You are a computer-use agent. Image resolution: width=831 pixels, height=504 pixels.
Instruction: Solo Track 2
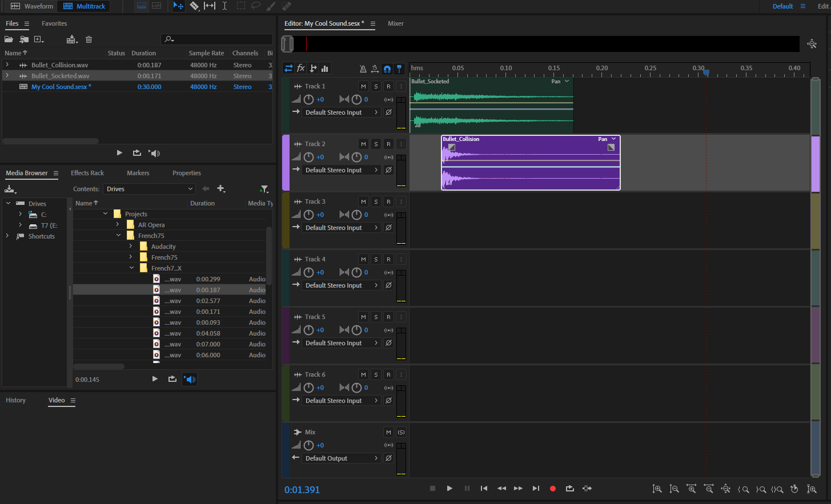(x=376, y=144)
